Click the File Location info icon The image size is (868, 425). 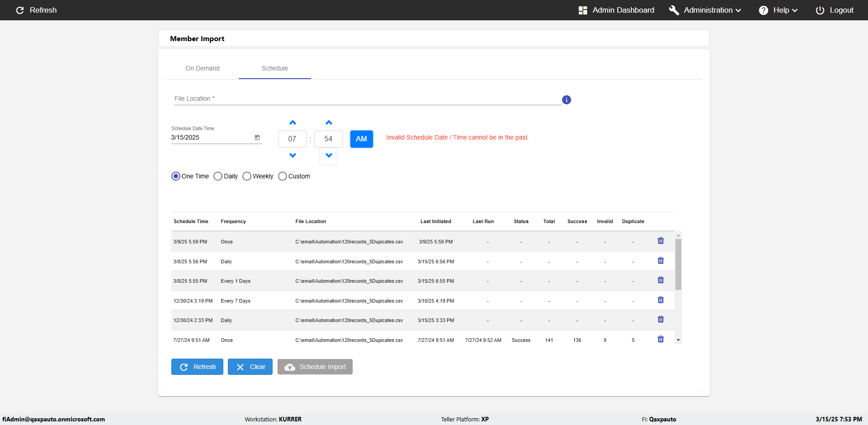[x=566, y=100]
